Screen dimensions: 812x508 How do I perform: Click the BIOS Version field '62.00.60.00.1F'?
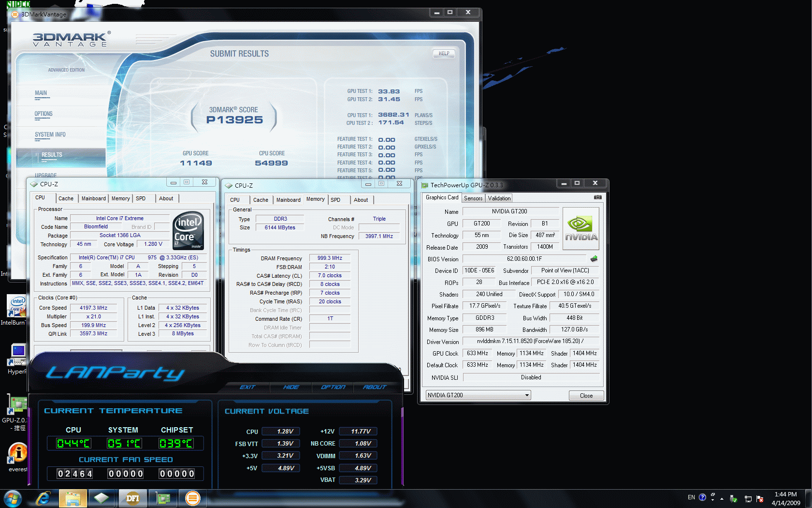pyautogui.click(x=524, y=259)
